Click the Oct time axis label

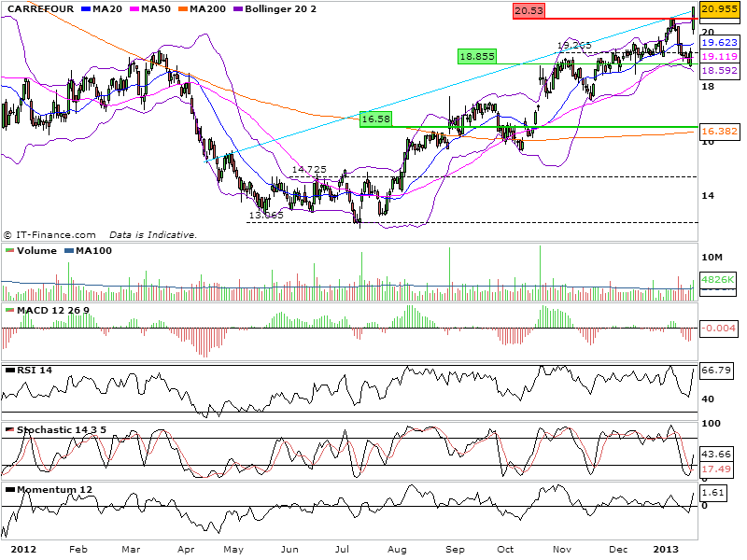pos(505,550)
